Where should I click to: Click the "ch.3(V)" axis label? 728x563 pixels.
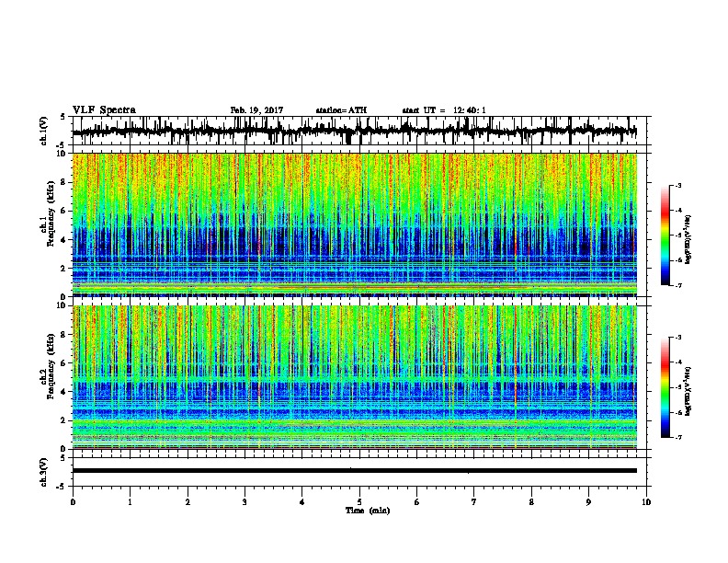[44, 473]
